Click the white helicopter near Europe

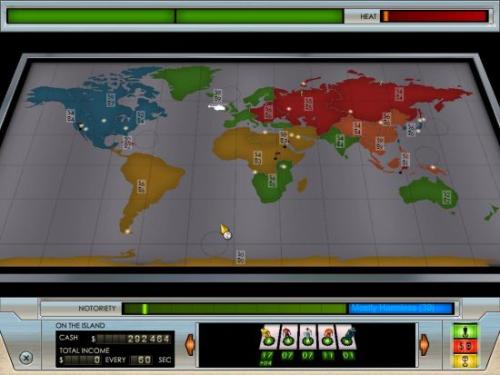tap(218, 107)
